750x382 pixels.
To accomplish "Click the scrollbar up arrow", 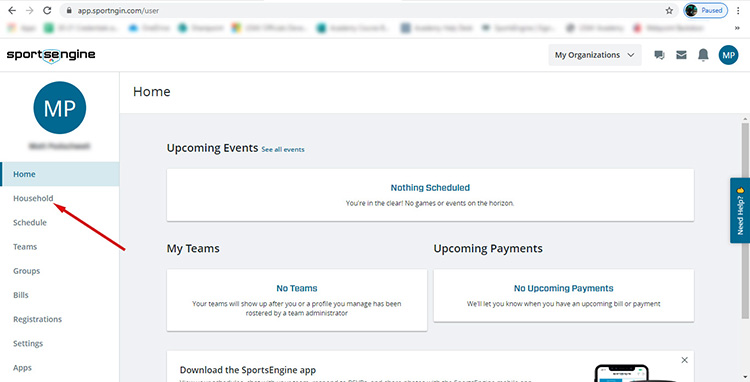I will (x=745, y=118).
